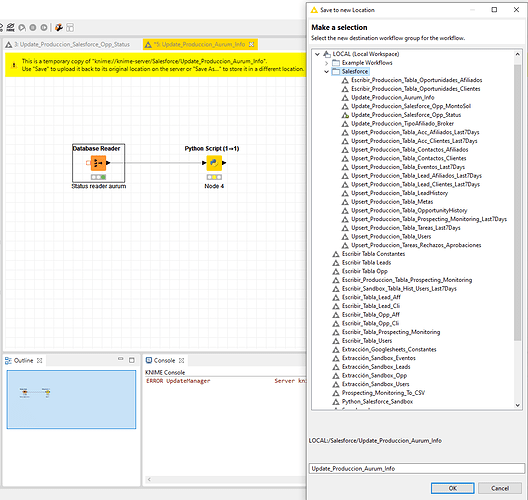Screen dimensions: 528x500
Task: Click the stop execution round icon
Action: coord(33,28)
